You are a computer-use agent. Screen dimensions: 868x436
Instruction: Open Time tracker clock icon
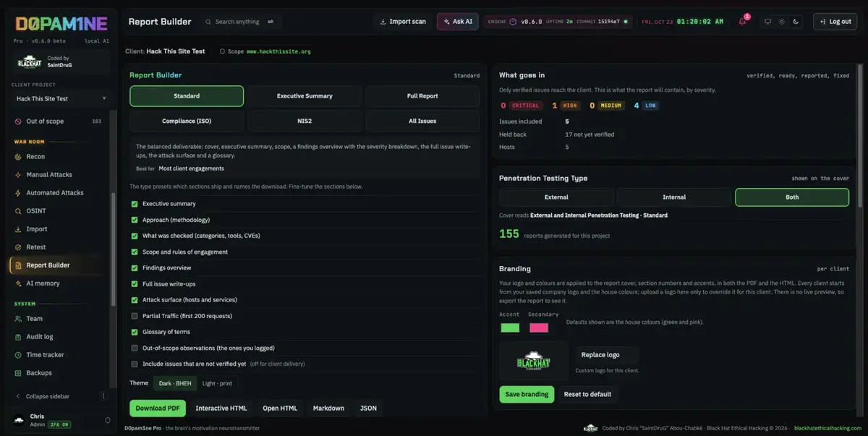click(17, 355)
